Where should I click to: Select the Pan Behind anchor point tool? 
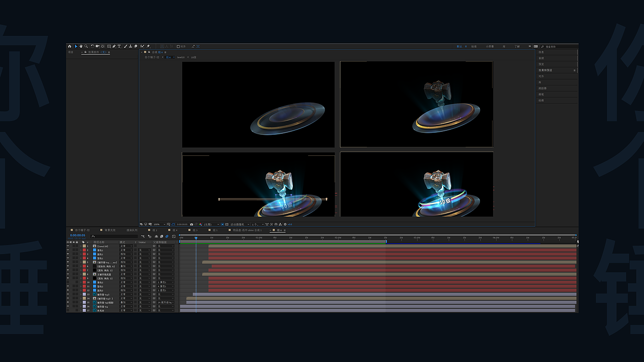(103, 46)
